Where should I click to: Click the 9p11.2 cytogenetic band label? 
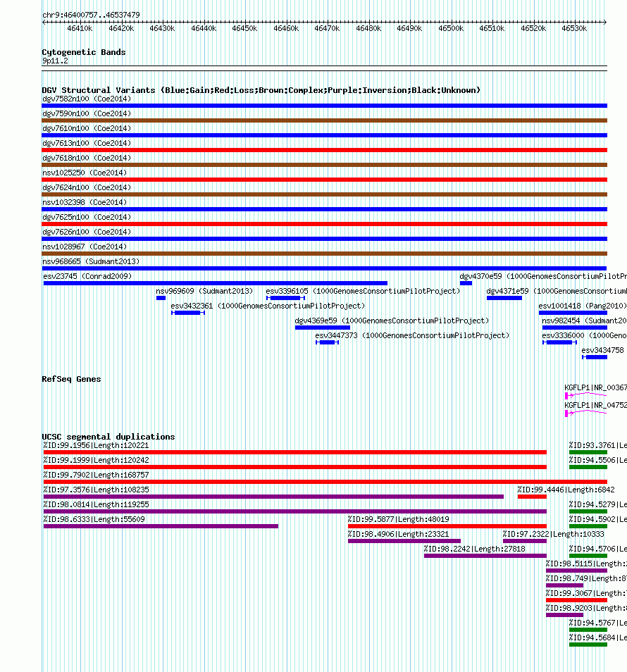[x=55, y=61]
